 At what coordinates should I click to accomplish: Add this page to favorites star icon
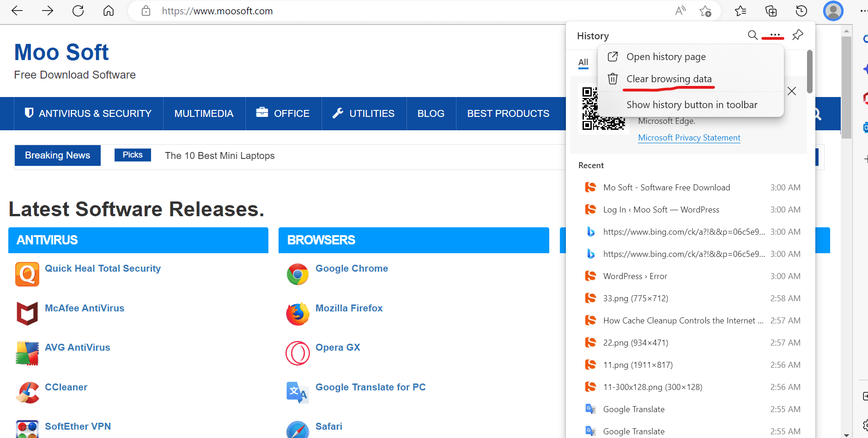pyautogui.click(x=705, y=11)
